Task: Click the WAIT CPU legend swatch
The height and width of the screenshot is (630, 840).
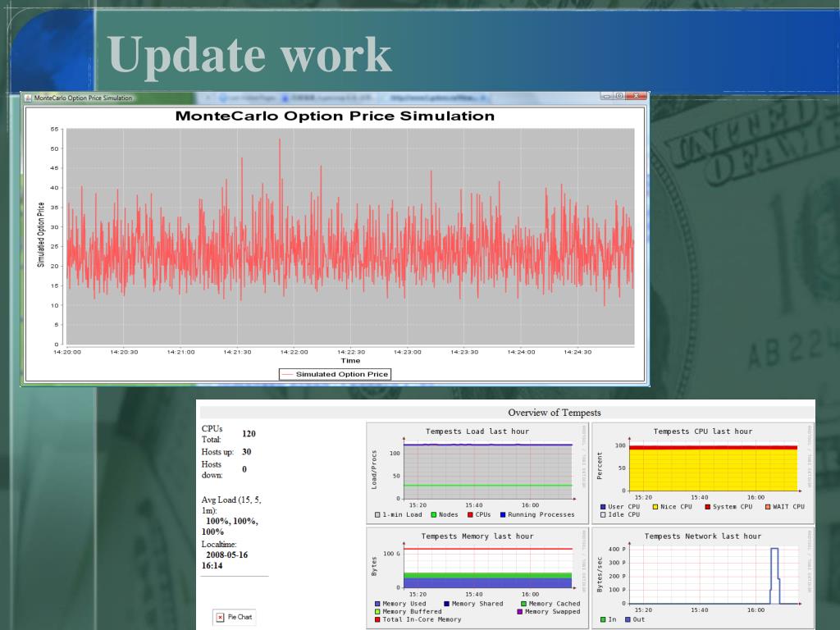Action: [x=768, y=507]
